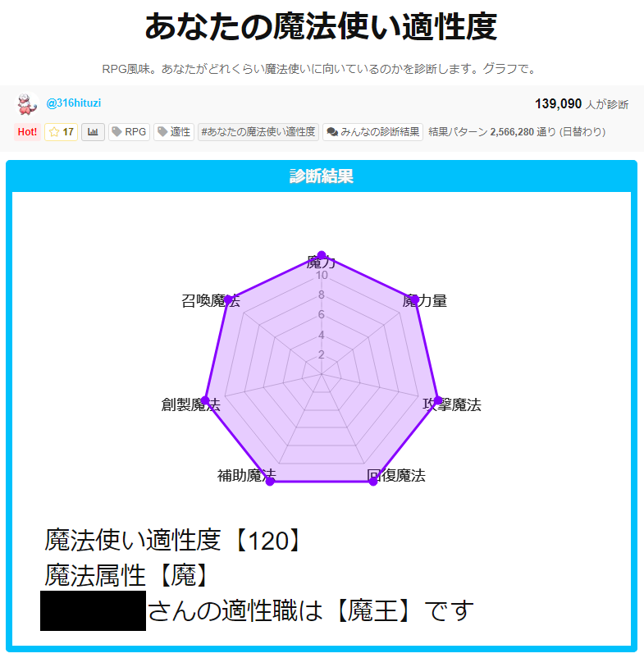Click the 魔力量 data point on the chart
This screenshot has width=644, height=658.
point(415,299)
